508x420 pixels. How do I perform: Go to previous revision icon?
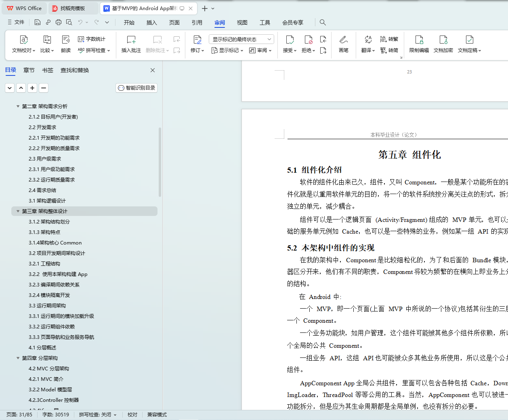click(x=323, y=39)
